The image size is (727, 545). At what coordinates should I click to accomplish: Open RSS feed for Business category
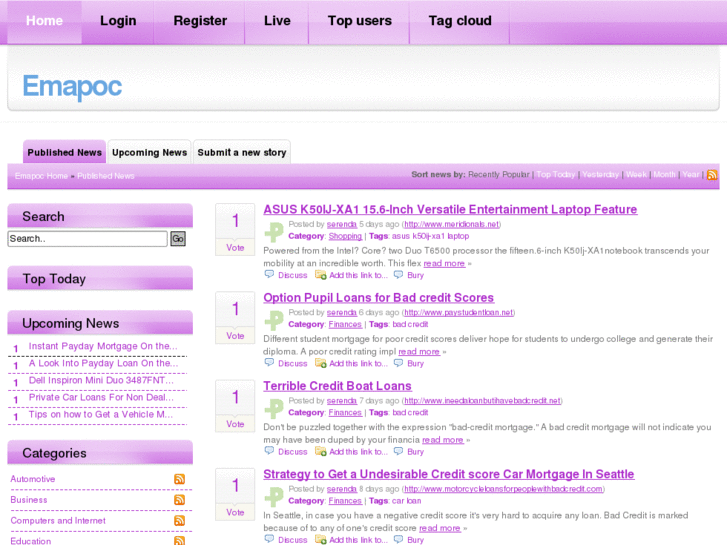pyautogui.click(x=179, y=500)
